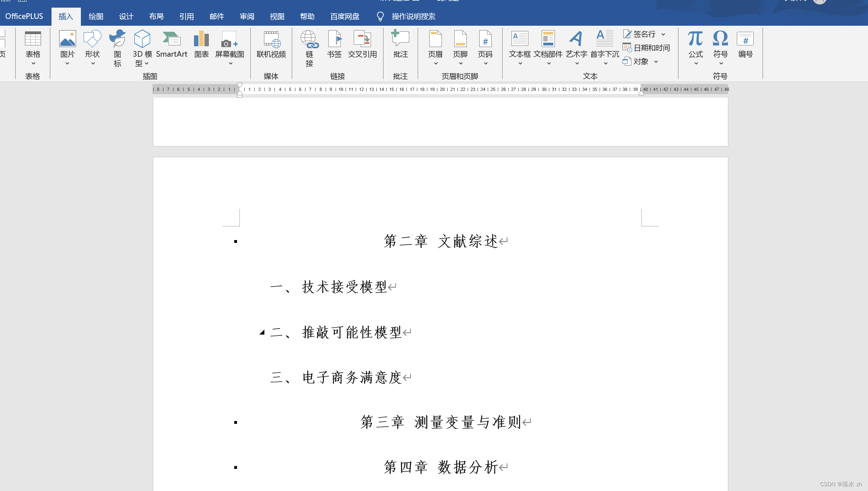Click the 书签 bookmark icon
The height and width of the screenshot is (491, 868).
tap(334, 39)
